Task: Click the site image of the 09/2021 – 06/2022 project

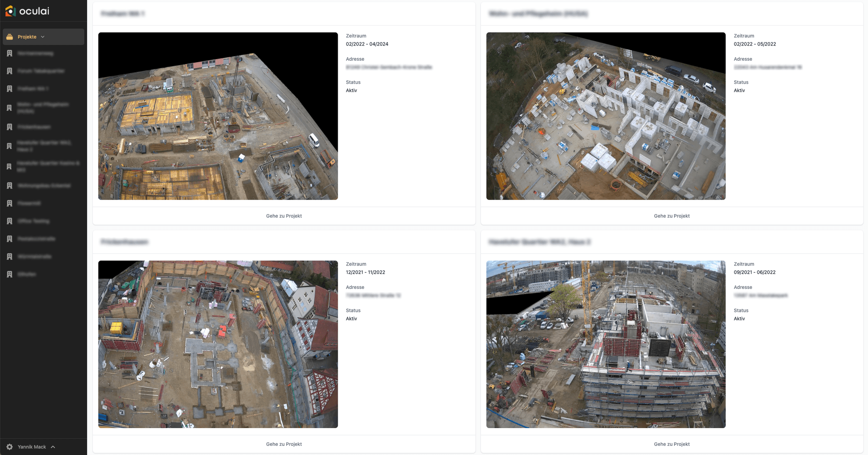Action: coord(606,344)
